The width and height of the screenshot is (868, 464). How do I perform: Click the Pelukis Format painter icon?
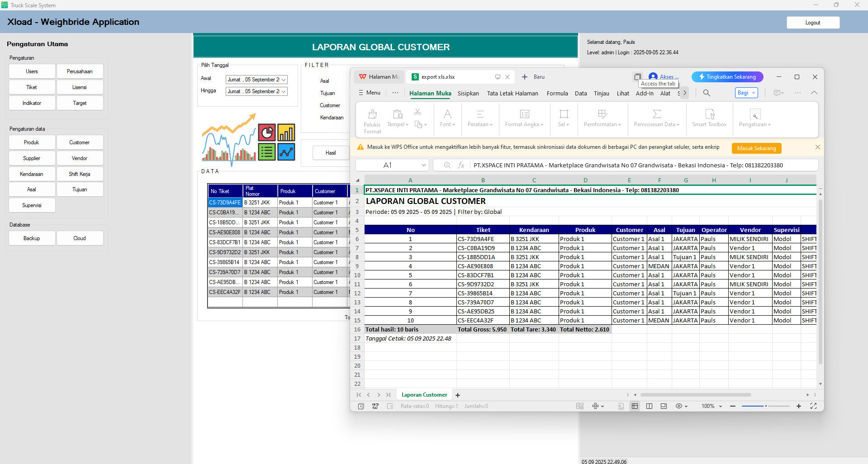pos(372,114)
